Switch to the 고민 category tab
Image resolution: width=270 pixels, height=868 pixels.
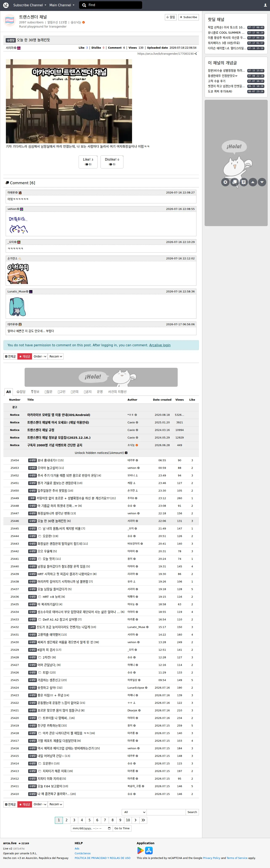point(62,392)
